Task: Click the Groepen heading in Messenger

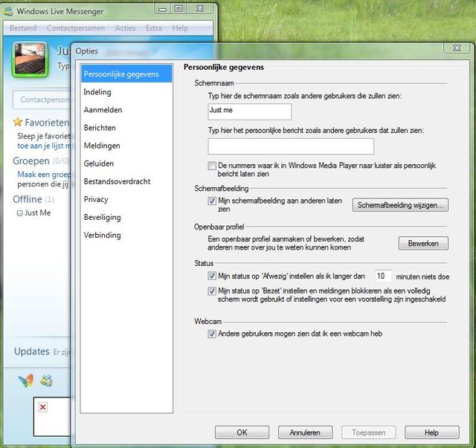Action: (31, 160)
